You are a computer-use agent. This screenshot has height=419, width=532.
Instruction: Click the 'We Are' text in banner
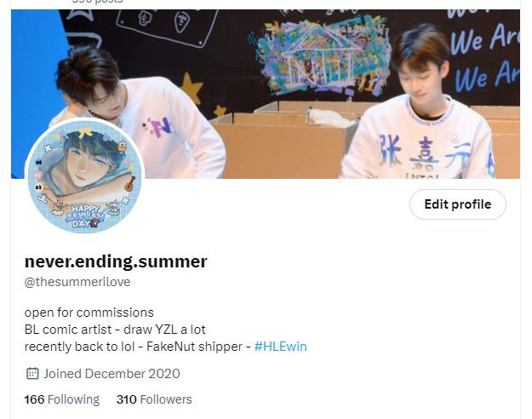pos(485,38)
